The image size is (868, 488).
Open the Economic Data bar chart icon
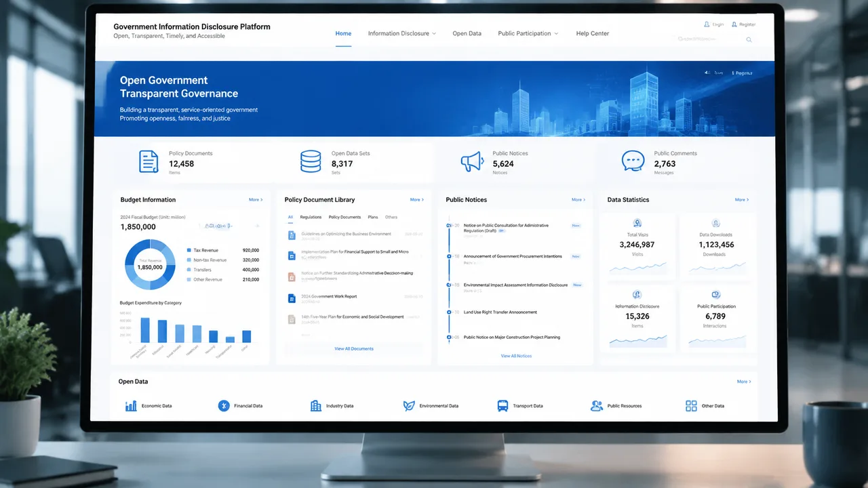click(x=131, y=406)
